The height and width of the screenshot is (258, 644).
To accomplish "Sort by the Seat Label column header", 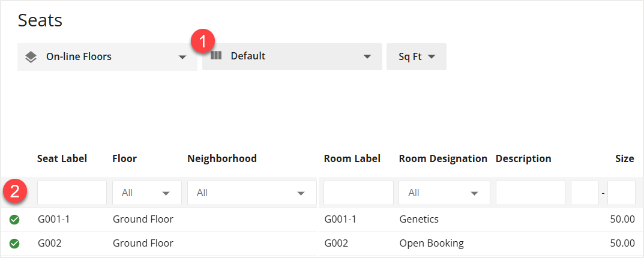I will [x=62, y=158].
